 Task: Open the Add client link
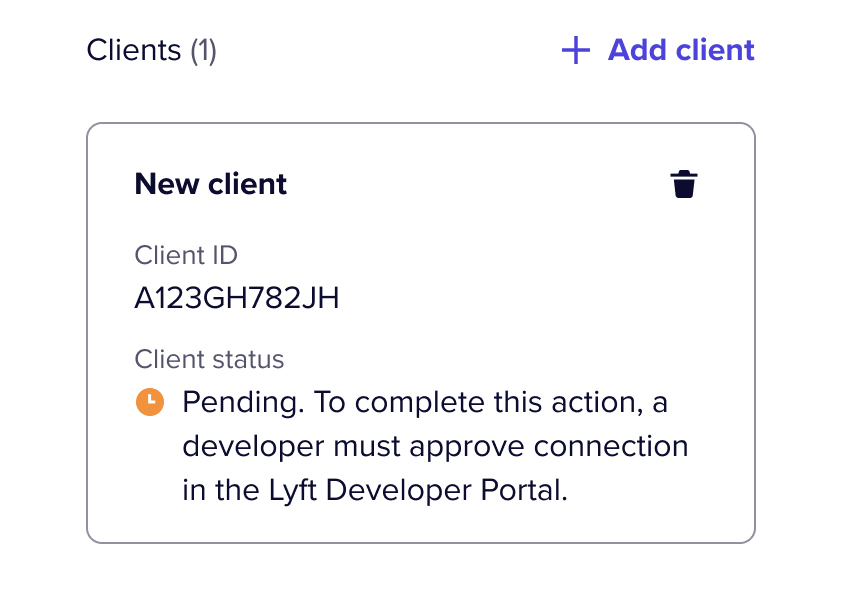[658, 50]
